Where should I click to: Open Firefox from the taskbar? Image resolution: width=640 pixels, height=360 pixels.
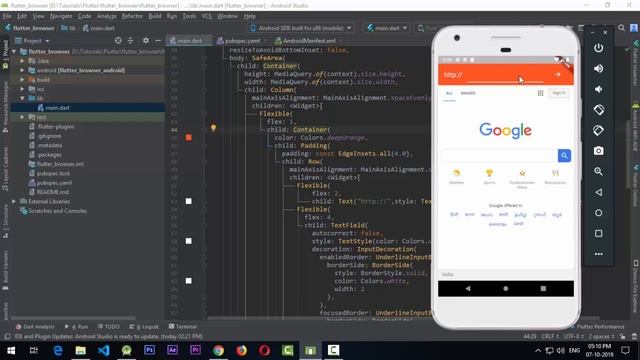coord(241,350)
